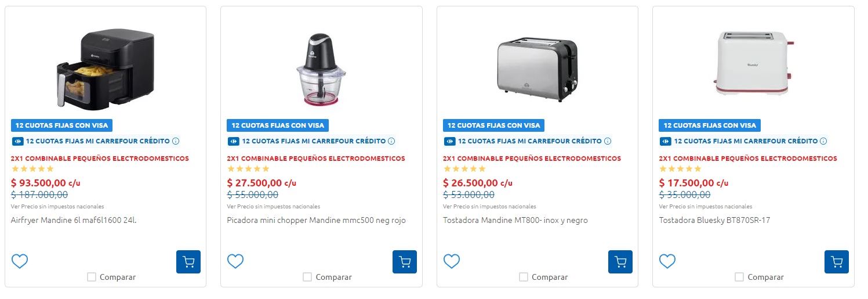Add the mini chopper Mandine to cart
The height and width of the screenshot is (299, 868).
pos(405,262)
